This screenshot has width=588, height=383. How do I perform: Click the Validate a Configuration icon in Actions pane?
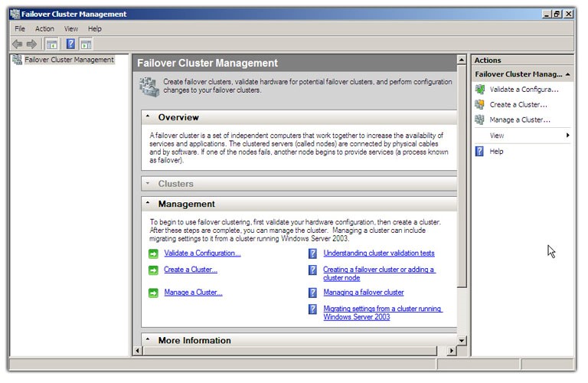pyautogui.click(x=479, y=90)
